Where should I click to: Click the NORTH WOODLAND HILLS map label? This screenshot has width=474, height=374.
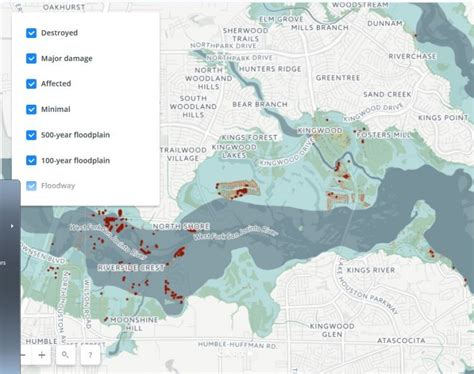pos(209,78)
